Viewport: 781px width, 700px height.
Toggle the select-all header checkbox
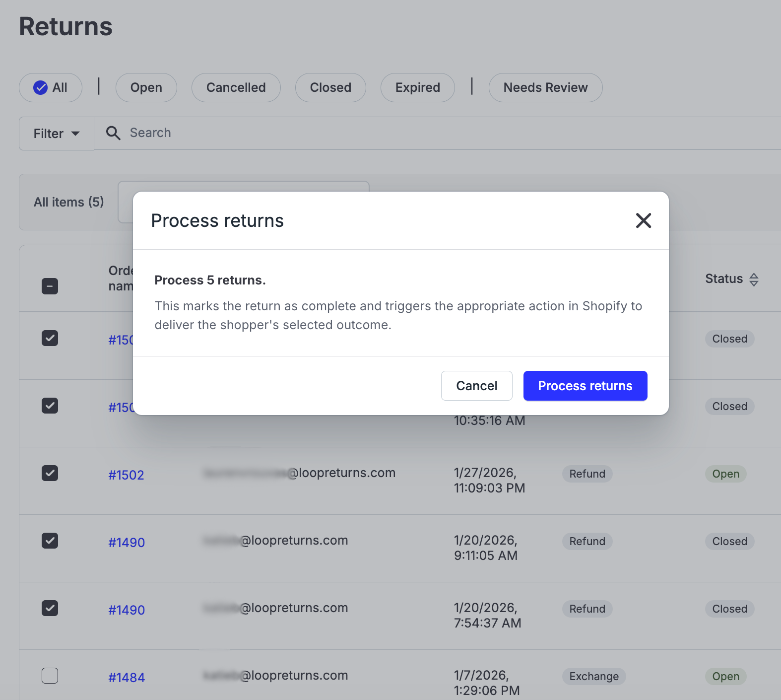click(50, 286)
